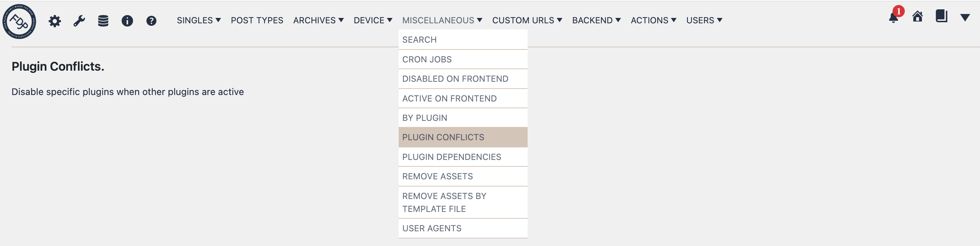Click the highlighted PLUGIN CONFLICTS entry
Screen dimensions: 980x246
[443, 137]
